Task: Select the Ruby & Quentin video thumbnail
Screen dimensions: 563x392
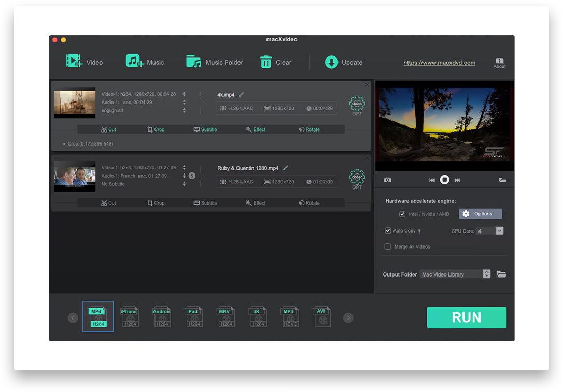Action: point(75,176)
